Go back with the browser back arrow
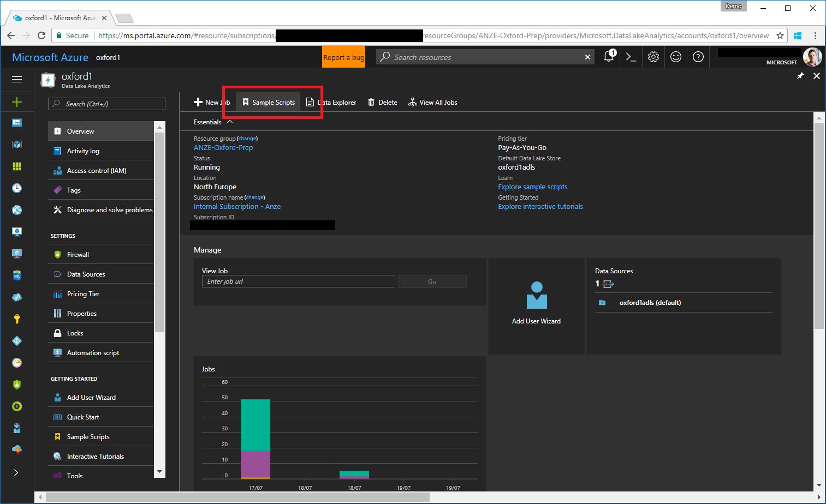The height and width of the screenshot is (504, 826). coord(11,35)
